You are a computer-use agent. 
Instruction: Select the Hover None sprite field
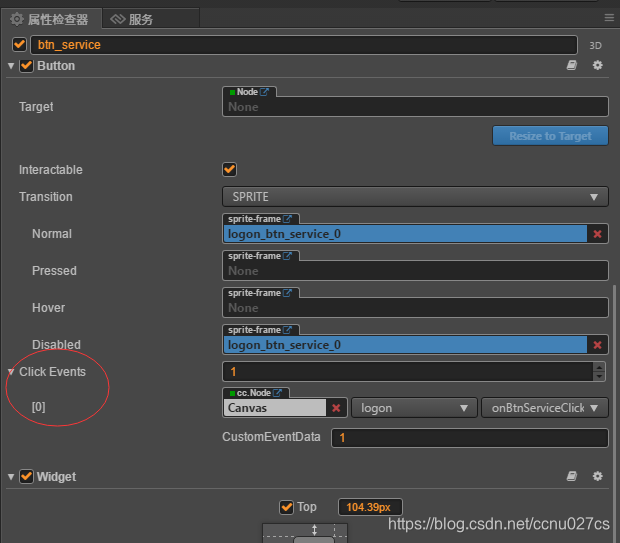[x=415, y=308]
